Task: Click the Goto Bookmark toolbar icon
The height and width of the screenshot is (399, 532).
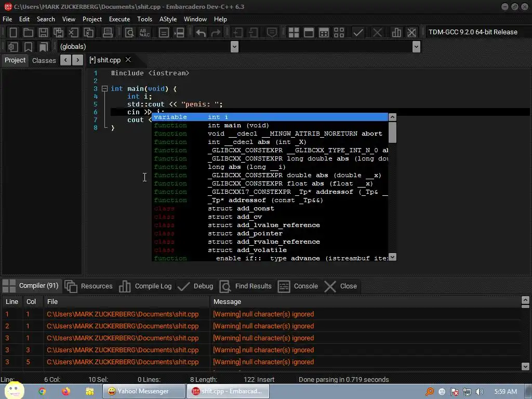Action: pyautogui.click(x=43, y=47)
